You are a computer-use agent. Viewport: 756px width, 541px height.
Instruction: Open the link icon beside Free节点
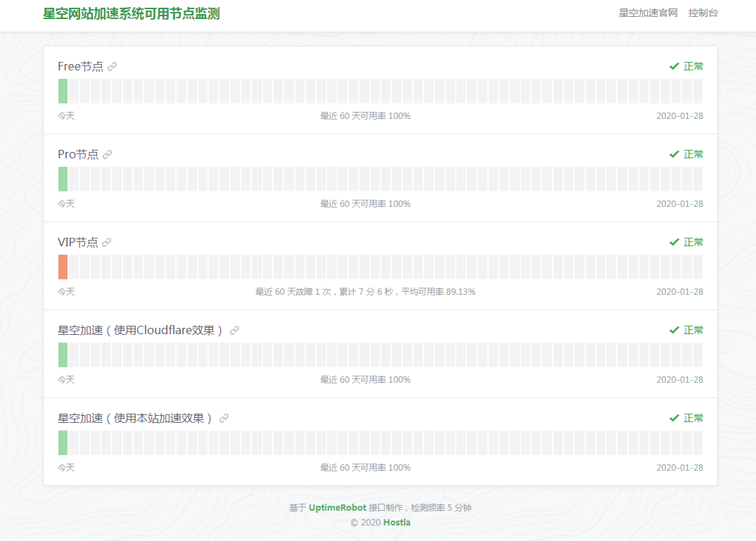pyautogui.click(x=112, y=67)
